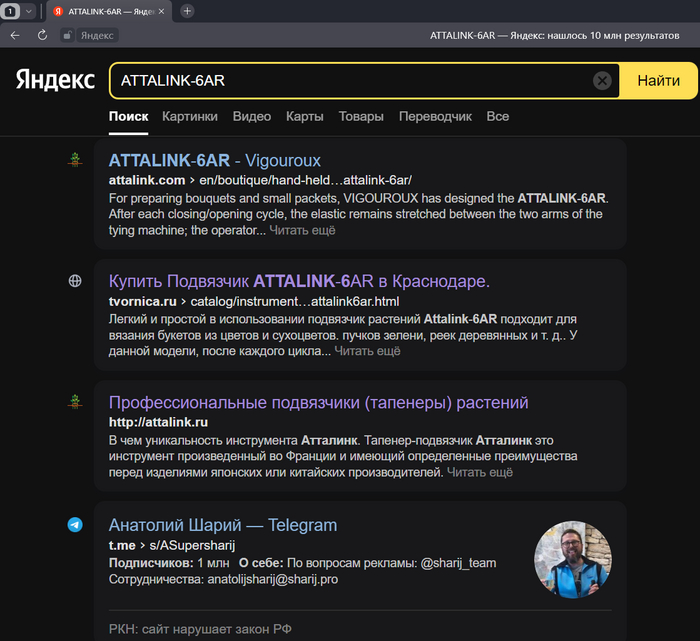Switch to the Картинки tab
Image resolution: width=700 pixels, height=641 pixels.
[x=190, y=117]
